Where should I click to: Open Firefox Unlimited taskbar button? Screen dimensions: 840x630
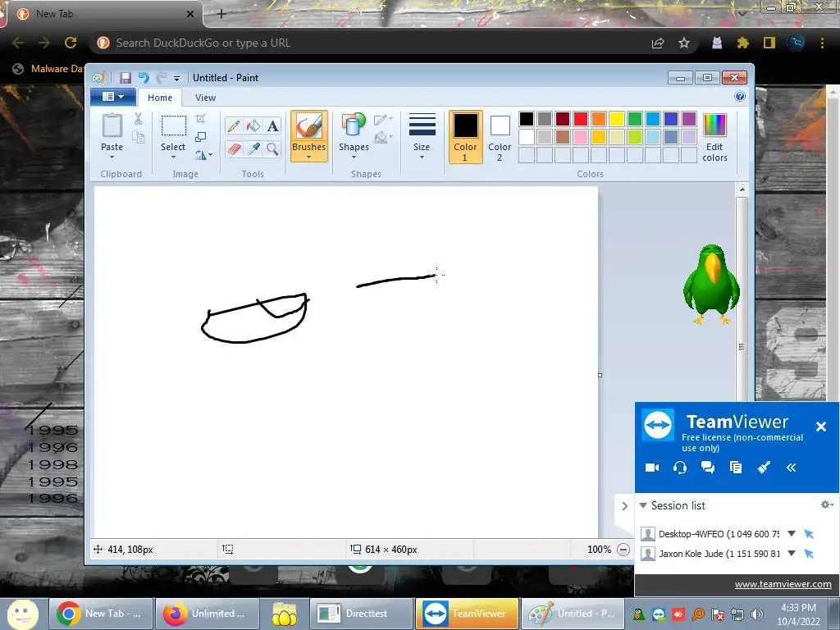click(208, 614)
